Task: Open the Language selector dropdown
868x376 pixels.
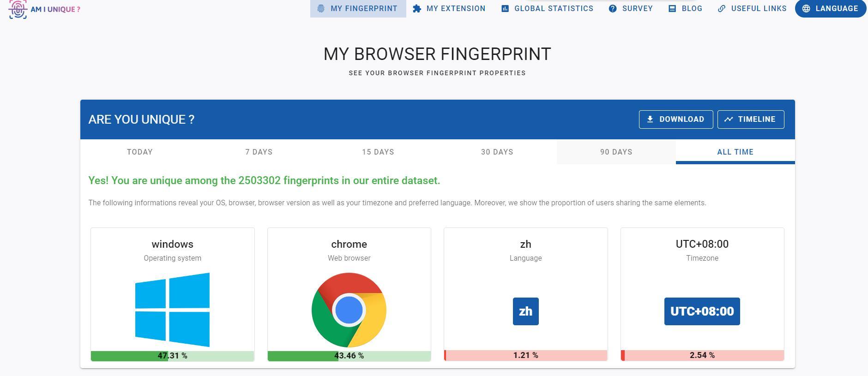Action: [x=830, y=9]
